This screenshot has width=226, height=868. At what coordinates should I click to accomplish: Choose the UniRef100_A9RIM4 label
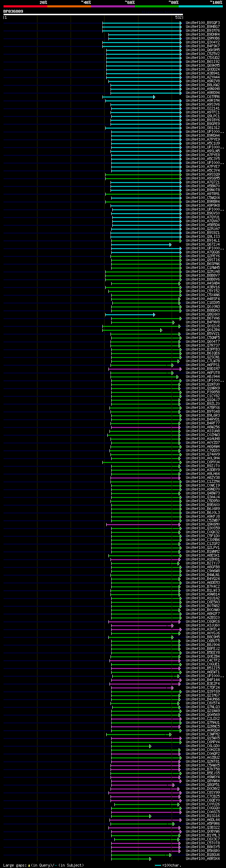(203, 101)
